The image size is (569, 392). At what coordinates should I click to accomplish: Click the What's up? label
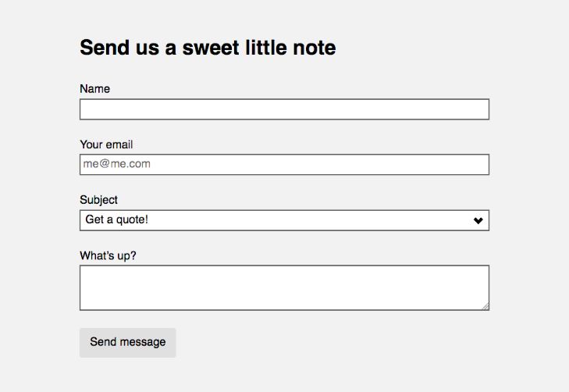(x=108, y=255)
